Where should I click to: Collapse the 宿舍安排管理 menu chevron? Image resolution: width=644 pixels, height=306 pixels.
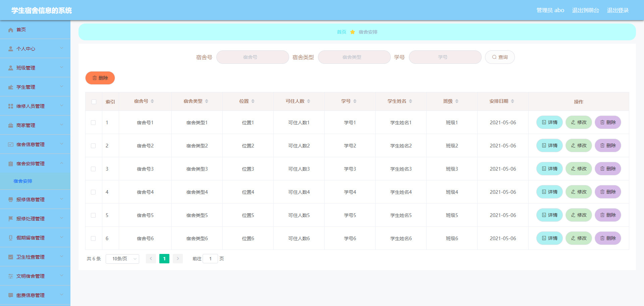pyautogui.click(x=62, y=163)
